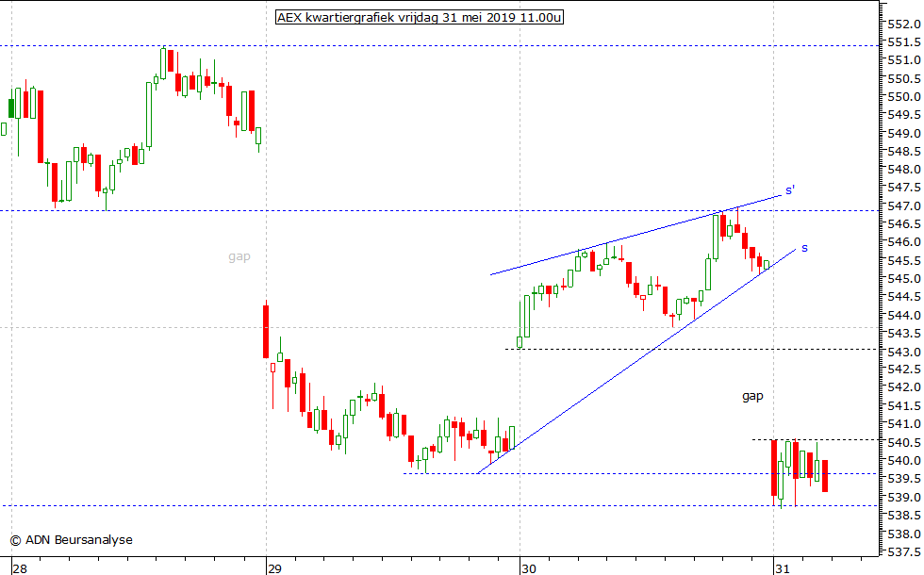Screen dimensions: 924x575
Task: Click price label 537.5 on the axis
Action: 904,552
